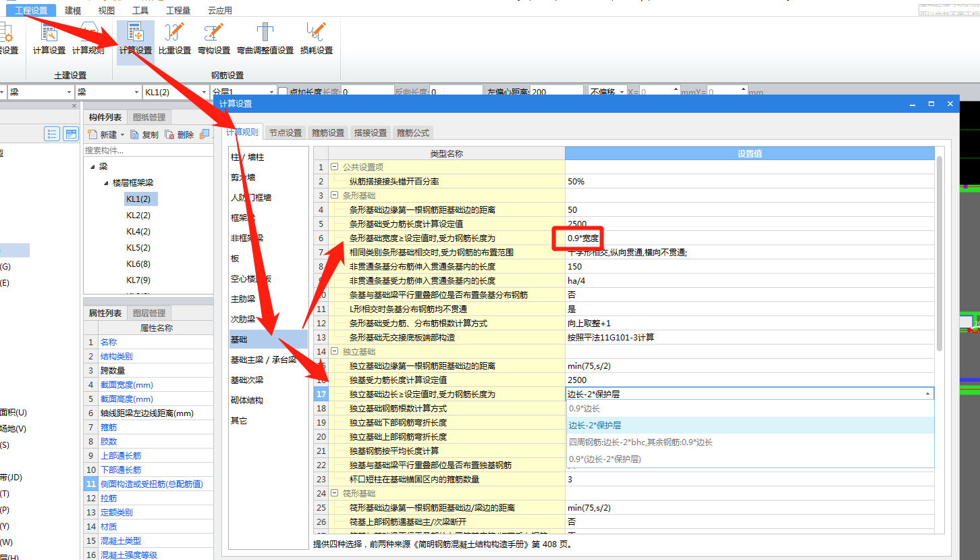This screenshot has height=560, width=980.
Task: Open 比重设置 tool
Action: pyautogui.click(x=175, y=39)
